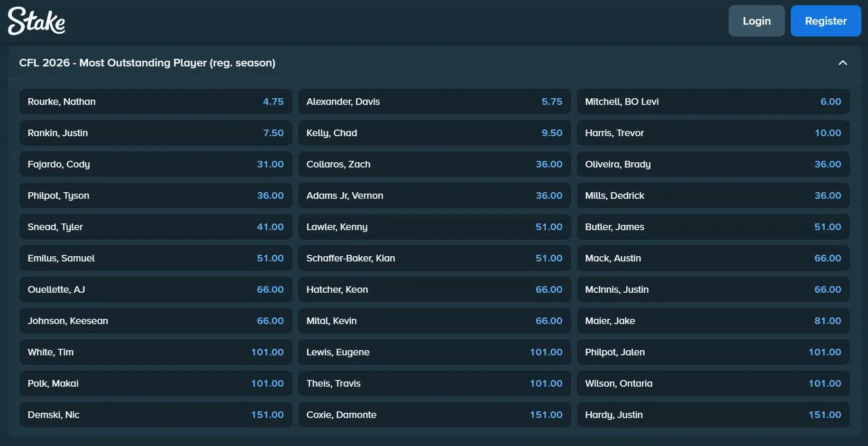Pick Kelly, Chad odds 9.50
Screen dimensions: 868x446
[434, 133]
